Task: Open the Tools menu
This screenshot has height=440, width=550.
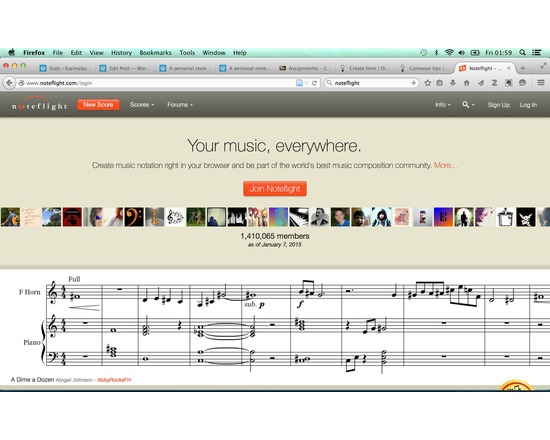Action: (x=187, y=53)
